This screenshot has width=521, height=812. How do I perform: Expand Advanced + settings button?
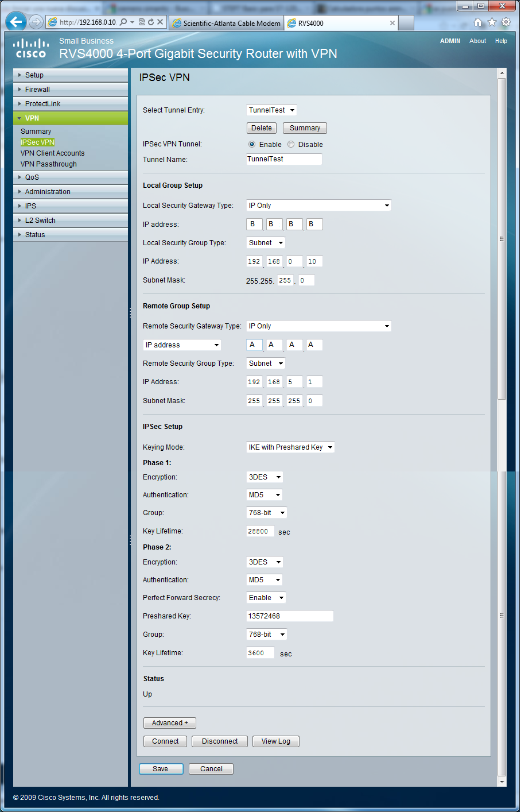point(170,723)
